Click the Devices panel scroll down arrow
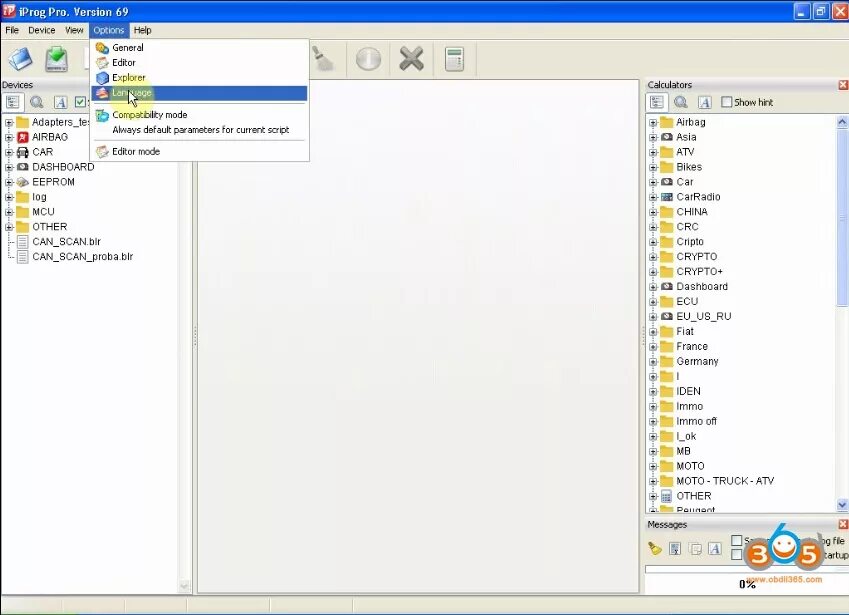 184,586
